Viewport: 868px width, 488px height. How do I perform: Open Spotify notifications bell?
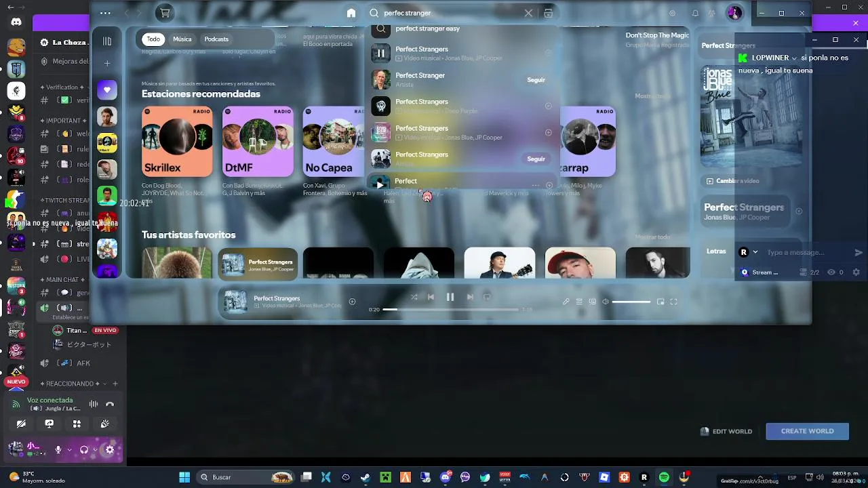point(695,13)
